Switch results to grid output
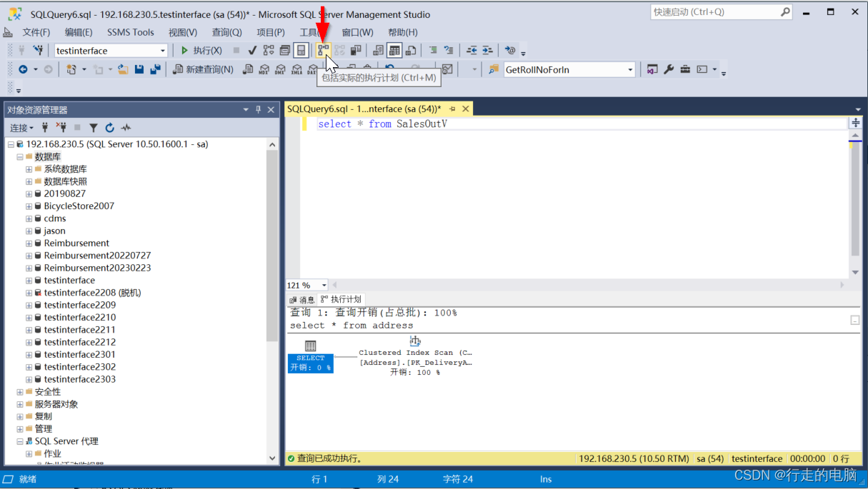868x489 pixels. pyautogui.click(x=394, y=50)
